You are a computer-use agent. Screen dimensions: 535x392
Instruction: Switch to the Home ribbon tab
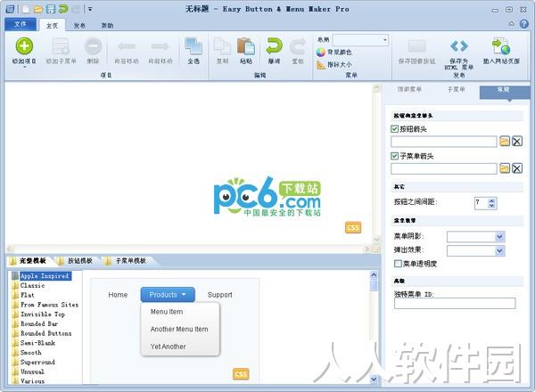53,26
